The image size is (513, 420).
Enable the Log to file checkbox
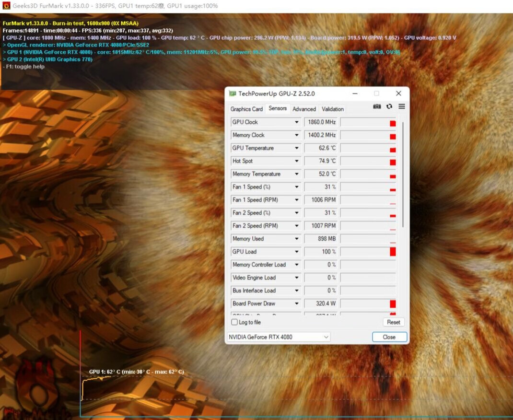[234, 322]
